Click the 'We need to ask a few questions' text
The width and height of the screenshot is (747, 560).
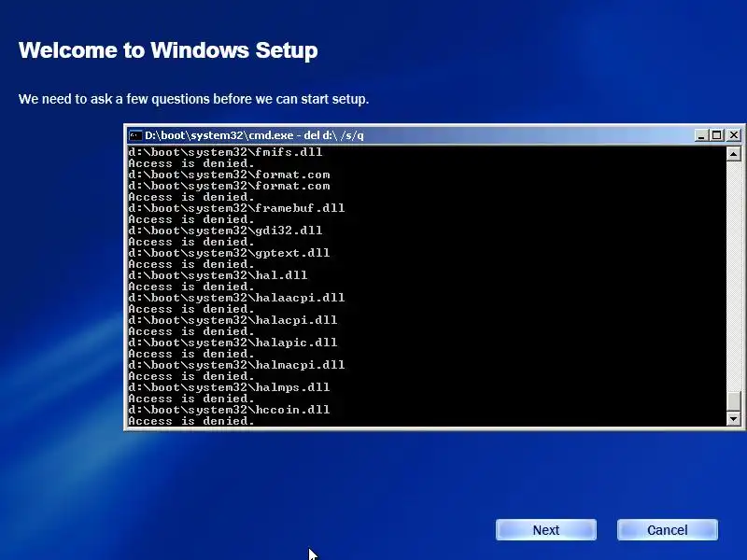193,99
